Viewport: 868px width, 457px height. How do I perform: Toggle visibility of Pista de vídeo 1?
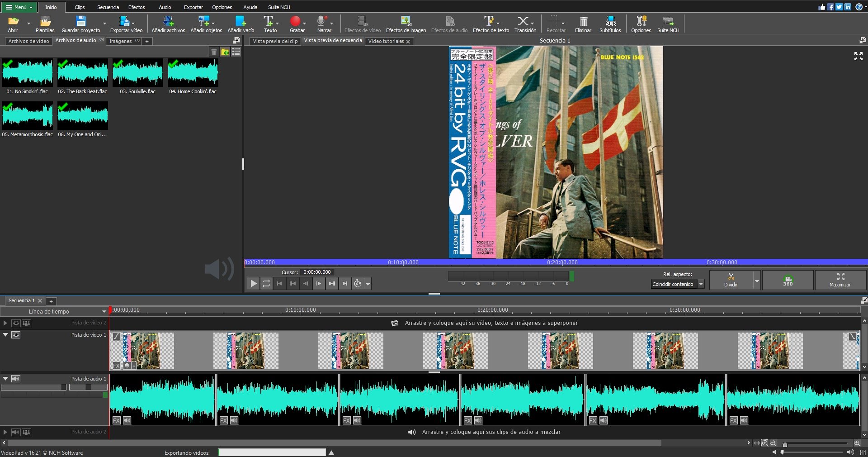pyautogui.click(x=16, y=335)
